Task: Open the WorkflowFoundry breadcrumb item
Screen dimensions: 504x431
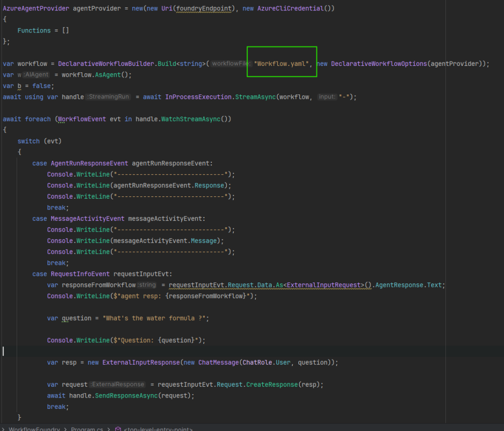Action: point(33,429)
